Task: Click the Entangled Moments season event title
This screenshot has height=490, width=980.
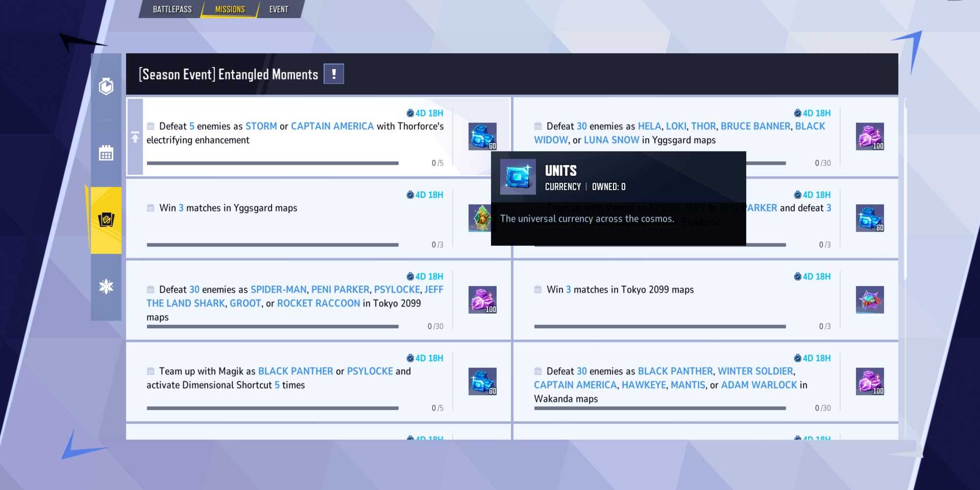Action: tap(228, 74)
